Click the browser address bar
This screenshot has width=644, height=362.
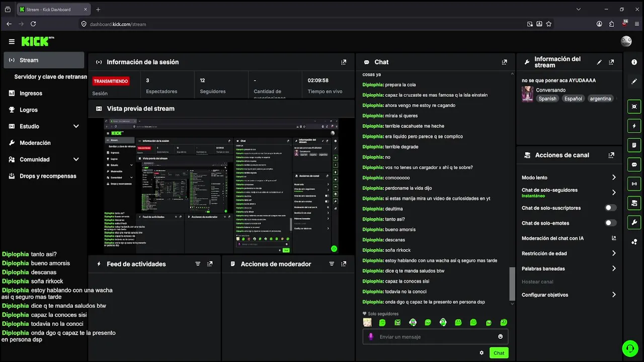pos(302,24)
